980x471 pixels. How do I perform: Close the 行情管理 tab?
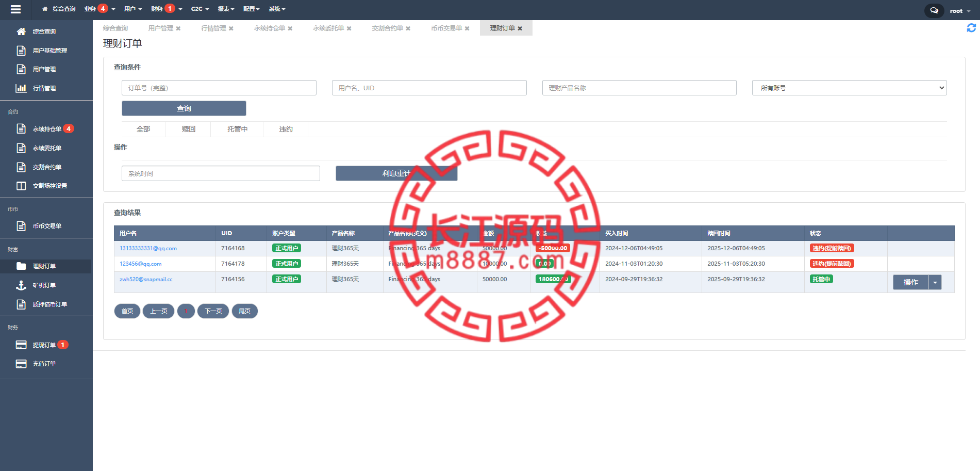[x=231, y=28]
